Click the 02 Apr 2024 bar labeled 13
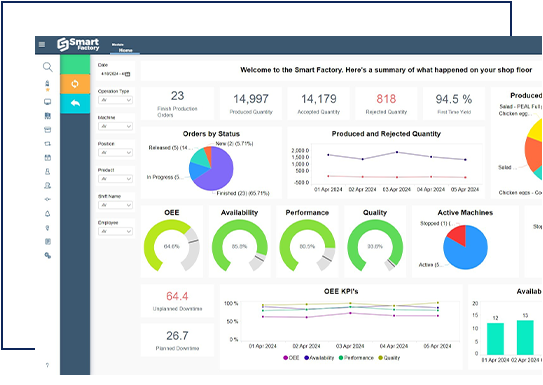This screenshot has width=543, height=385. [x=525, y=337]
